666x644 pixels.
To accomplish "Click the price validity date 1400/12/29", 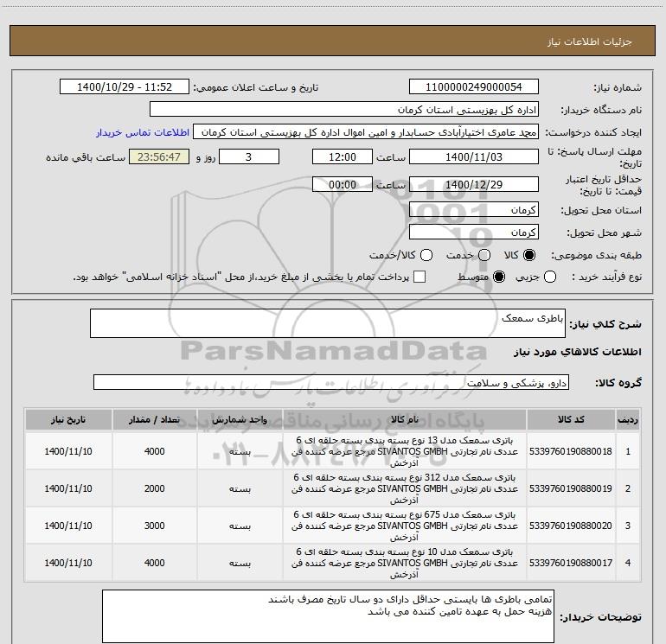I will (474, 184).
